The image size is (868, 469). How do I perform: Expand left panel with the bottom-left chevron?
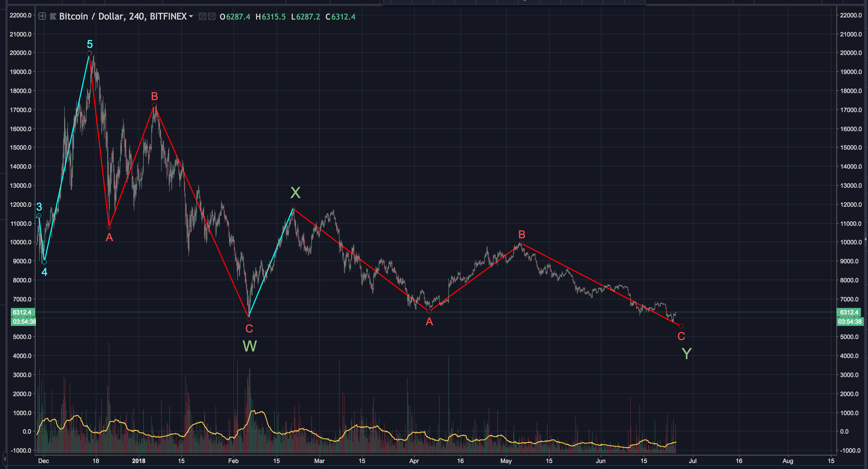tap(5, 459)
